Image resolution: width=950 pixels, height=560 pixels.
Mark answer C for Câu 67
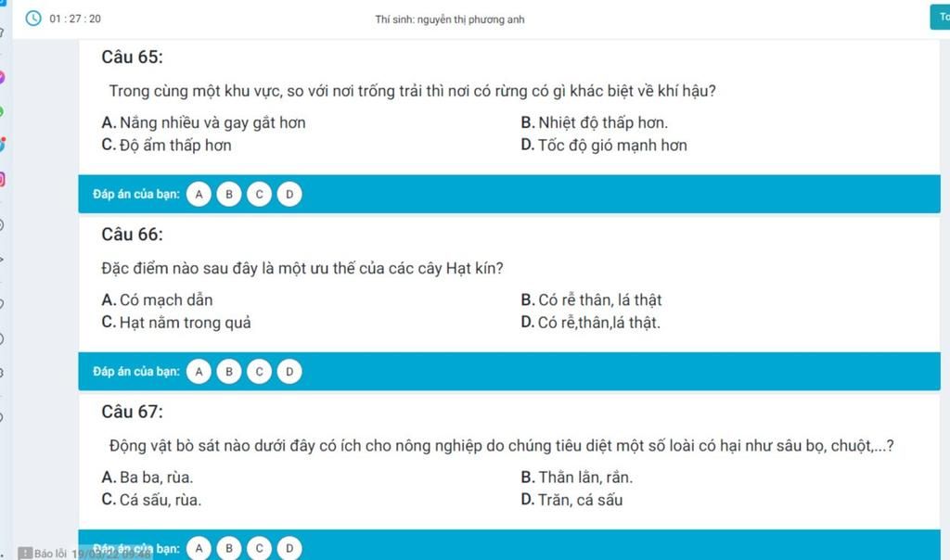pyautogui.click(x=260, y=548)
